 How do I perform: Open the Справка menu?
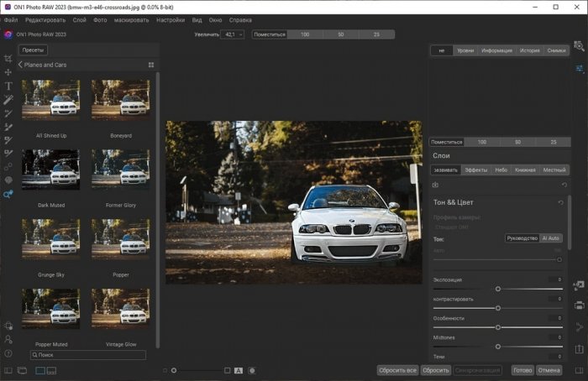tap(240, 20)
